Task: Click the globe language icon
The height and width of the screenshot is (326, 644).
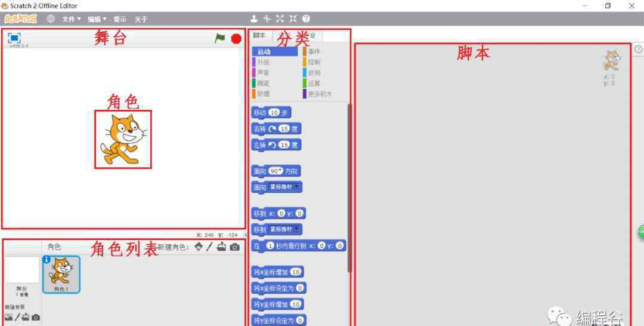Action: point(51,19)
